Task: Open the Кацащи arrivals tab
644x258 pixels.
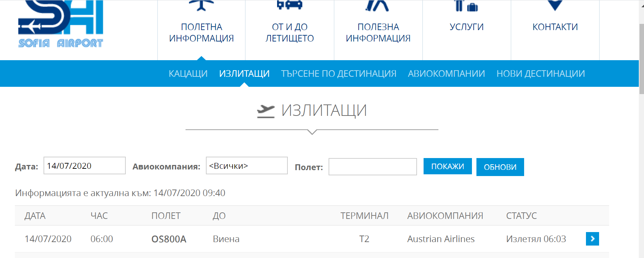Action: click(x=188, y=74)
